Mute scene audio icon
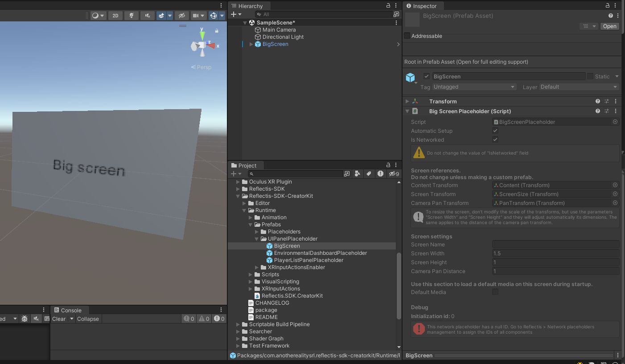The image size is (625, 364). pos(147,16)
